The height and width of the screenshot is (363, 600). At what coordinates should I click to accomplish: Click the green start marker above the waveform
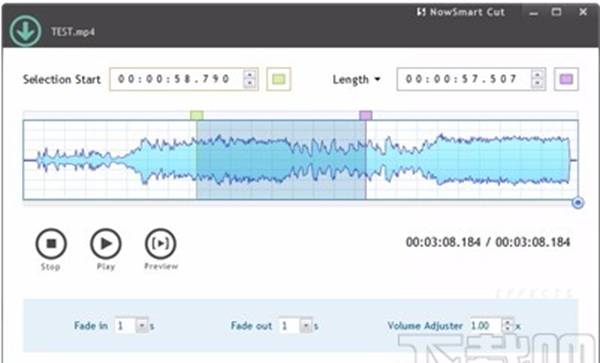pos(197,115)
